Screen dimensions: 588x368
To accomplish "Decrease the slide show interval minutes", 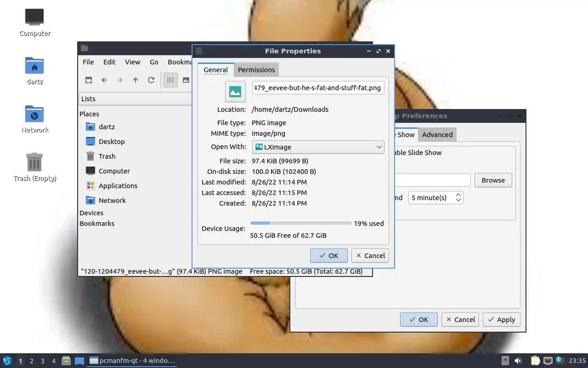I will pyautogui.click(x=458, y=201).
